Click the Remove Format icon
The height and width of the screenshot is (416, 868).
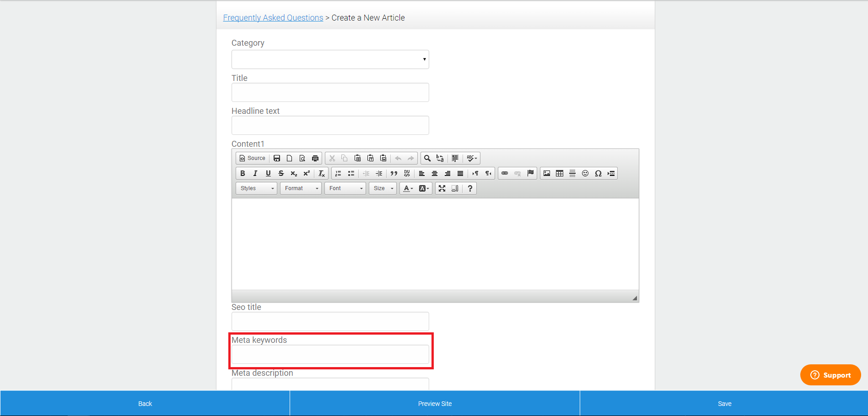pyautogui.click(x=322, y=173)
